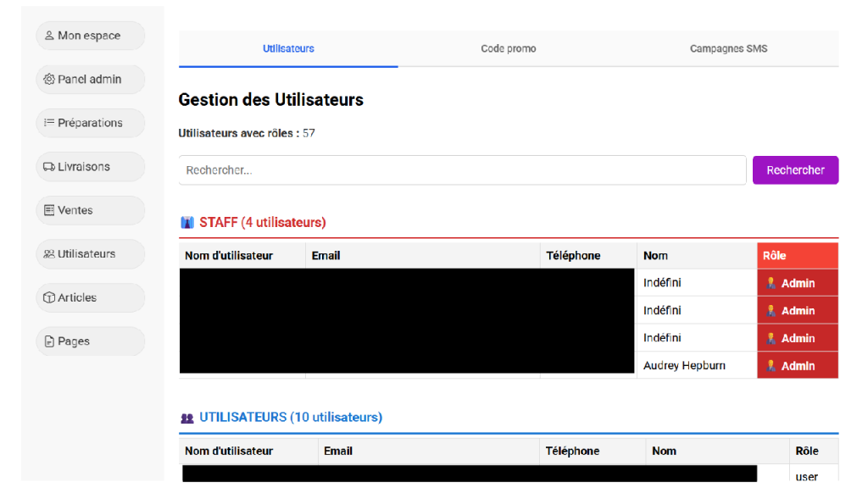Click the box icon beside Articles
Viewport: 868px width, 488px height.
point(49,298)
